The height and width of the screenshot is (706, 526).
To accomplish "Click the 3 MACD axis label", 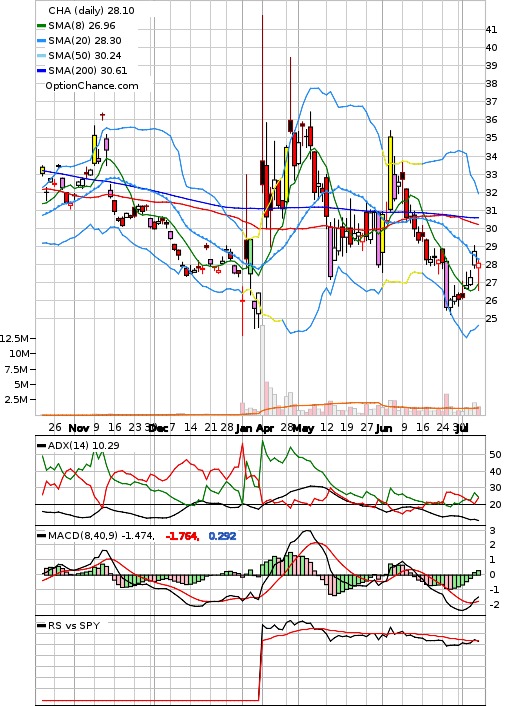I will (x=493, y=531).
